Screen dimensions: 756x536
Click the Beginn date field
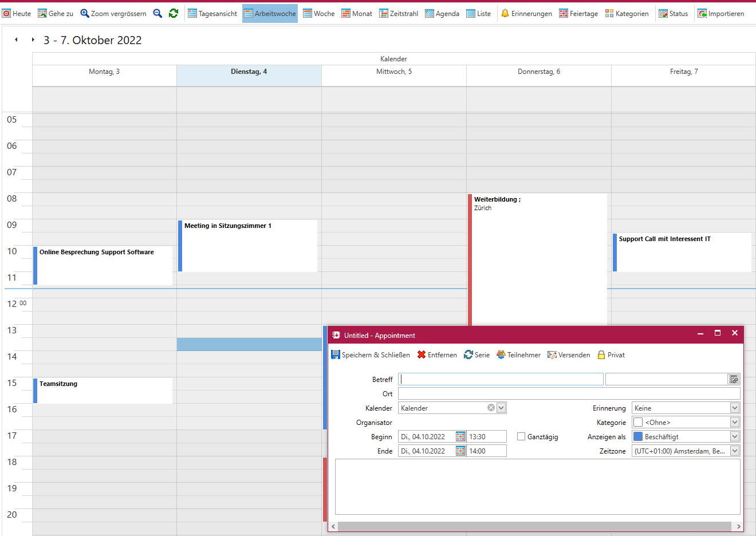point(427,436)
